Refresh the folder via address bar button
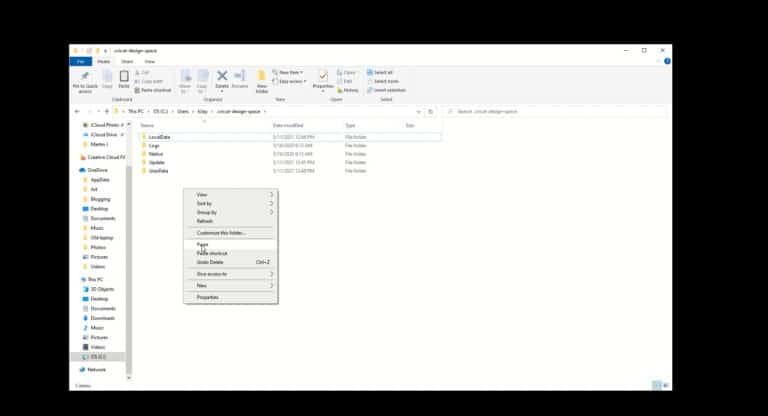This screenshot has width=768, height=416. pos(431,111)
